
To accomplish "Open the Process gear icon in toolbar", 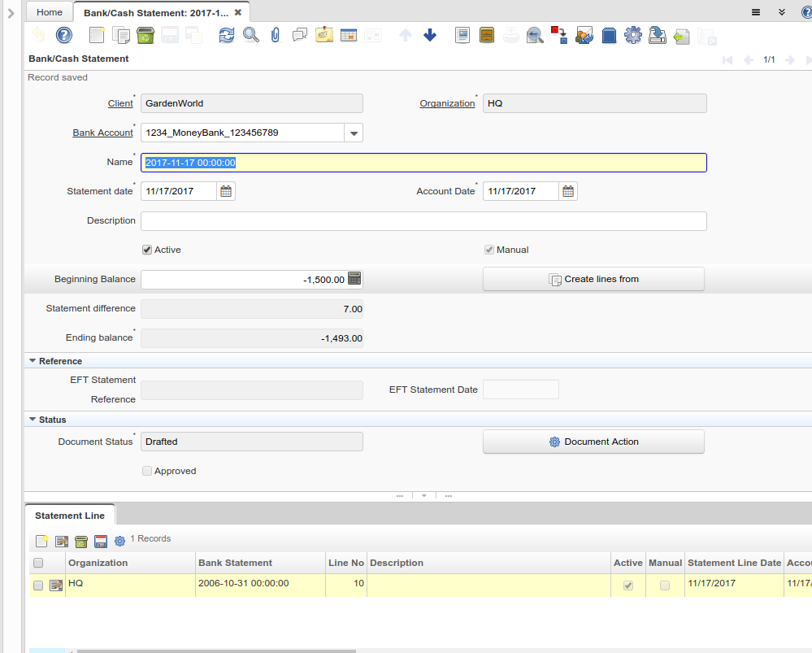I will tap(633, 35).
